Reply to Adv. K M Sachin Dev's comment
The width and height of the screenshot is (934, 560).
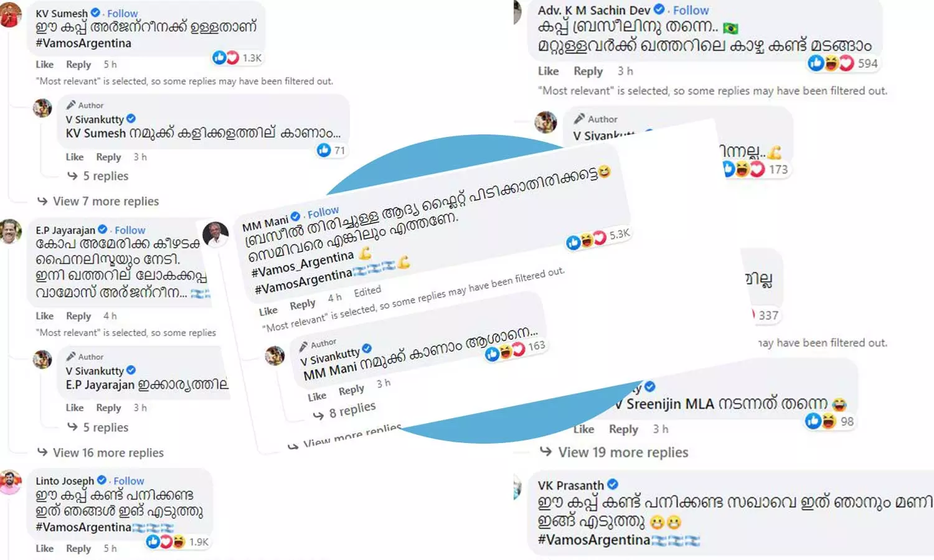click(x=588, y=71)
